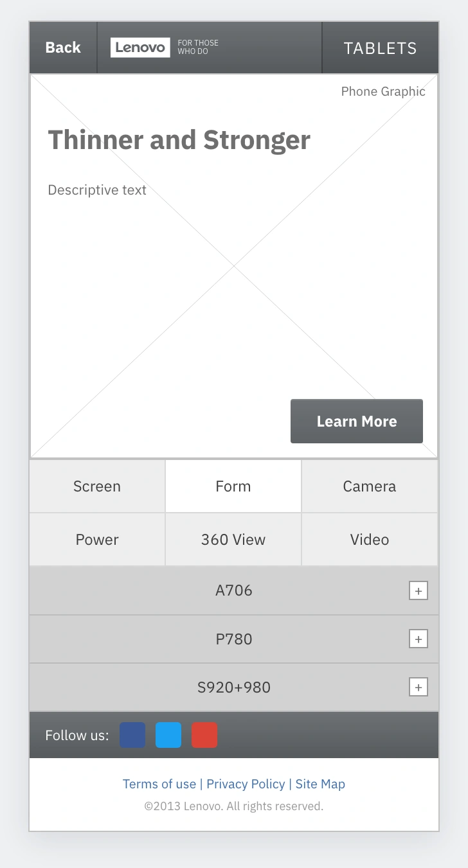468x868 pixels.
Task: Expand the P780 accordion row
Action: pyautogui.click(x=234, y=639)
